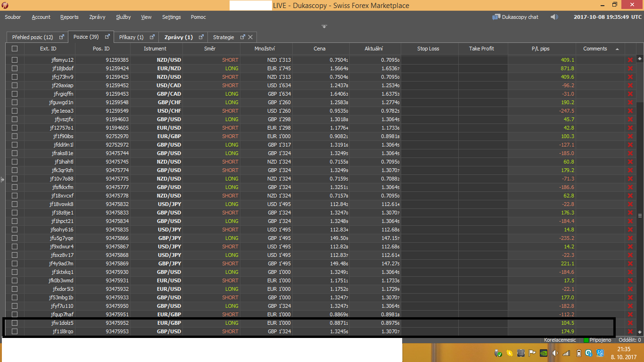The width and height of the screenshot is (644, 362).
Task: Open the Reports menu
Action: [x=69, y=17]
